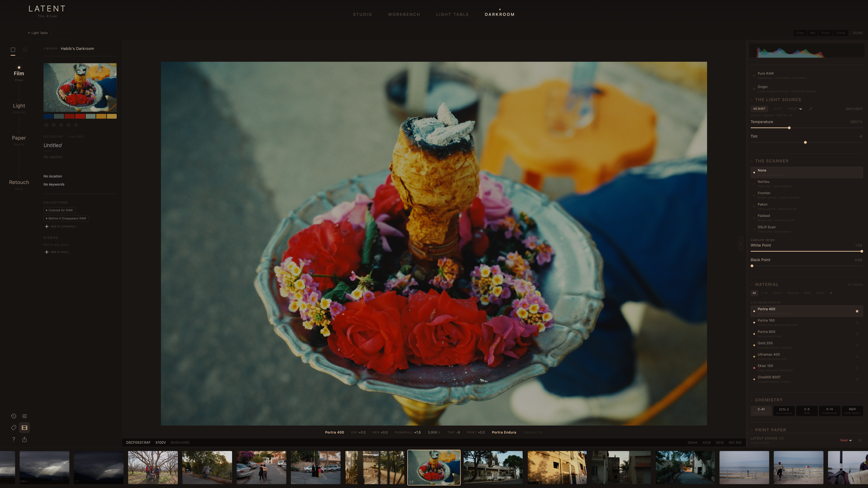
Task: Click the Crop tool button
Action: [x=800, y=33]
